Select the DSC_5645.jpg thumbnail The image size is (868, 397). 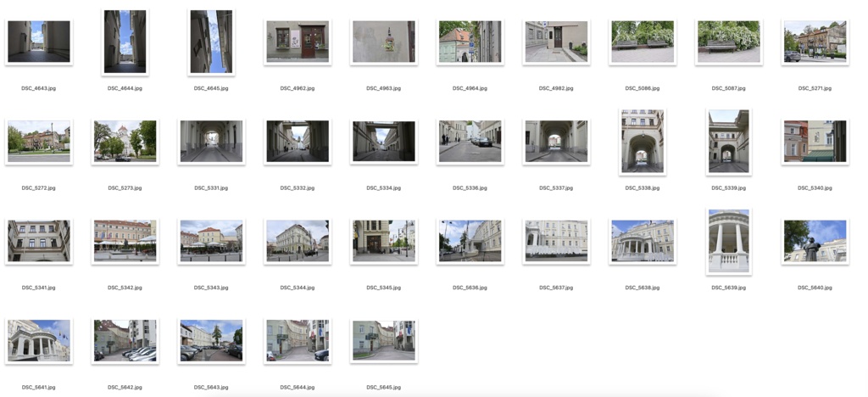point(384,340)
